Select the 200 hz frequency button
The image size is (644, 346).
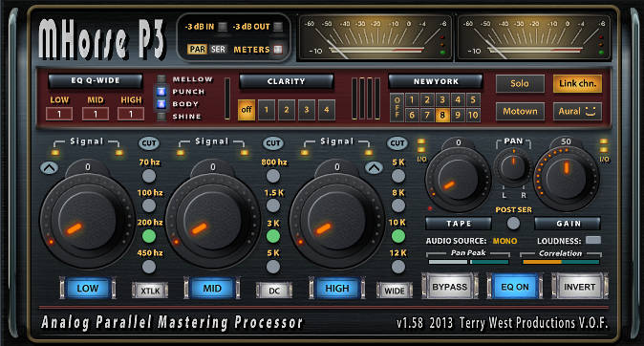coord(149,236)
